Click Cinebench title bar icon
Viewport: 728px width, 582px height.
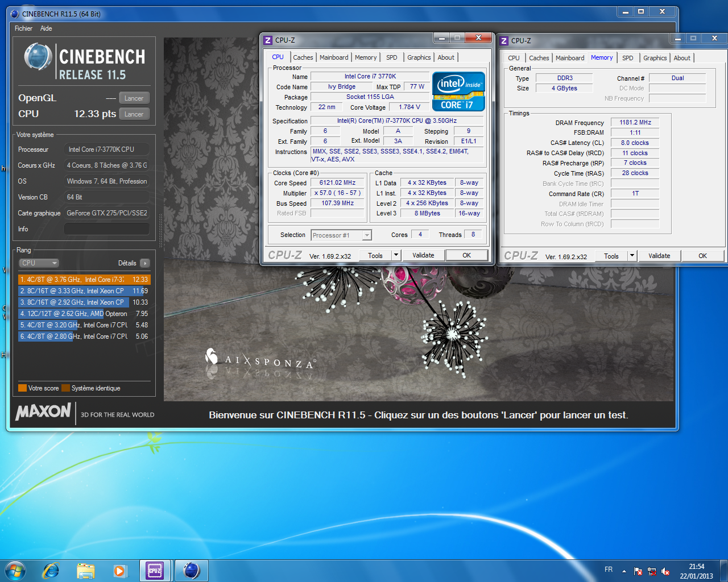click(x=15, y=14)
